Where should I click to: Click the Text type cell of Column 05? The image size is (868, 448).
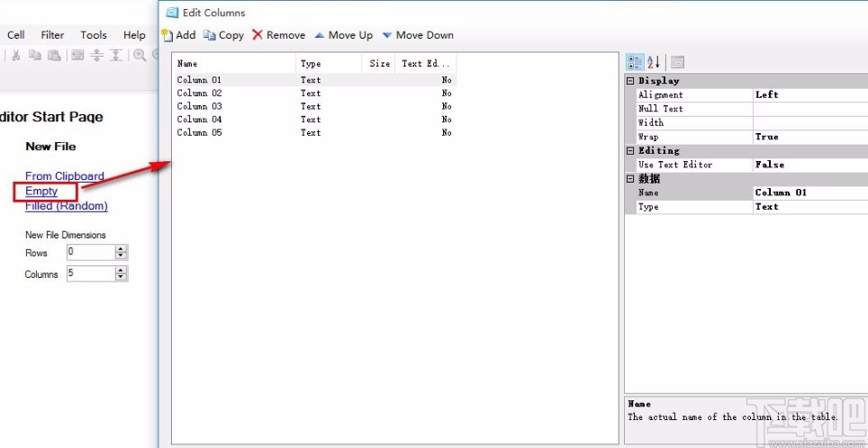click(311, 133)
